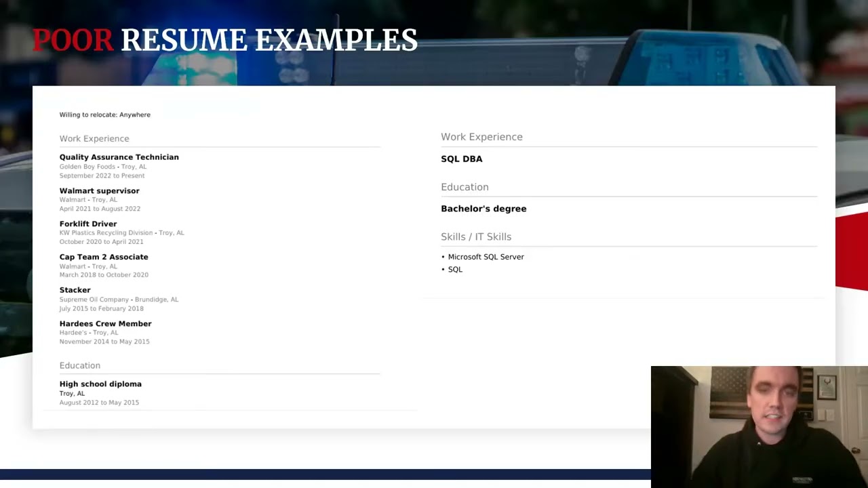Viewport: 868px width, 488px height.
Task: Select 'SQL DBA' job title
Action: [462, 159]
